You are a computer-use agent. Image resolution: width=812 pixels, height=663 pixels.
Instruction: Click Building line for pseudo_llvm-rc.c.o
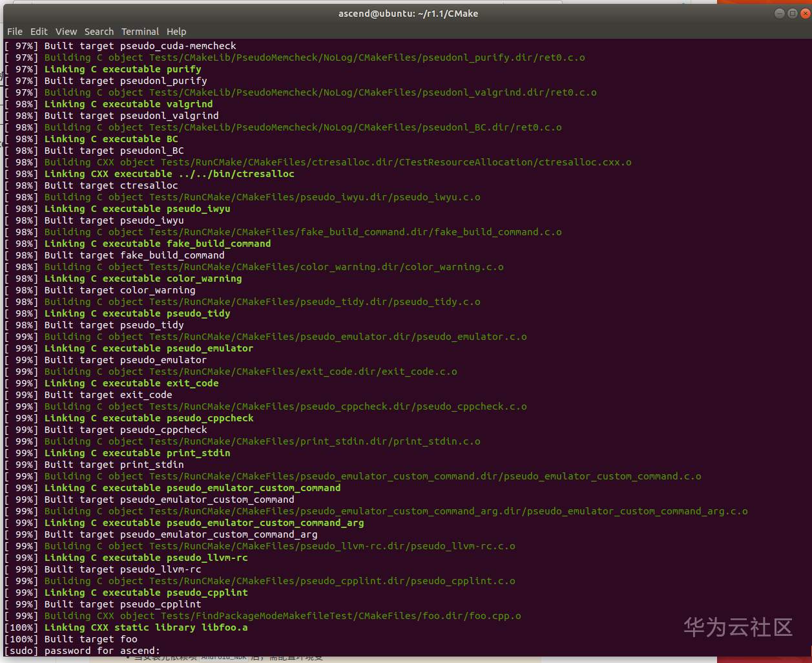(x=260, y=546)
